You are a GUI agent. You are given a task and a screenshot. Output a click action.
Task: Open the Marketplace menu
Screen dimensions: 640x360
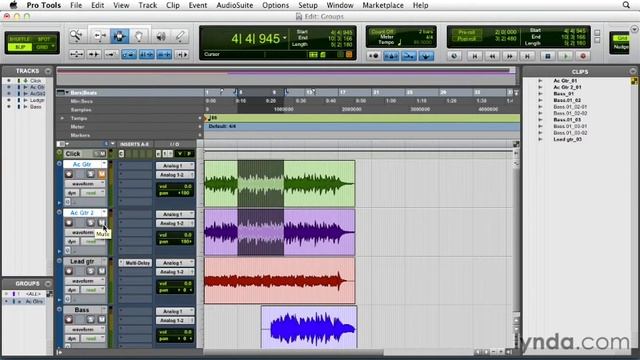383,5
